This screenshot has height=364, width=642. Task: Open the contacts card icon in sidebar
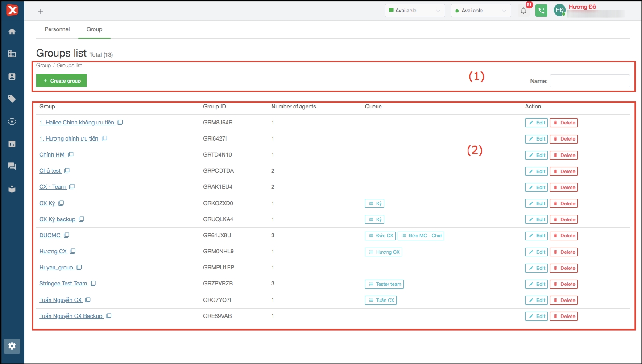pyautogui.click(x=12, y=76)
